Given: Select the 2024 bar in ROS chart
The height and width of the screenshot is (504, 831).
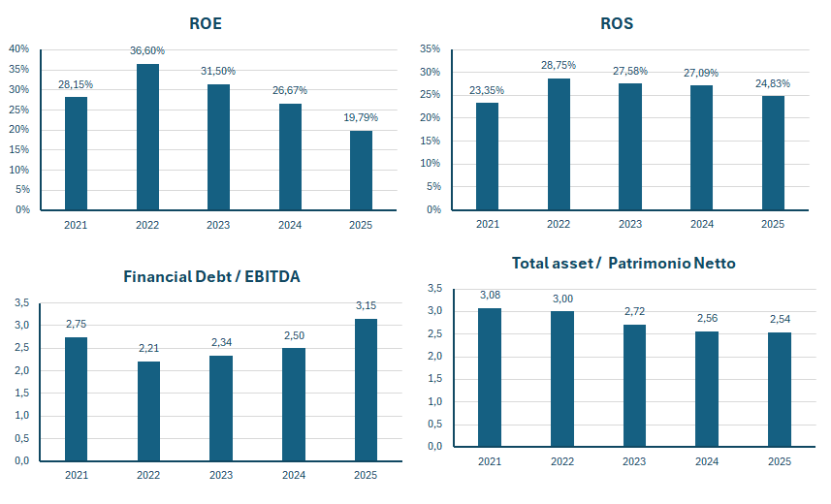Looking at the screenshot, I should click(701, 148).
